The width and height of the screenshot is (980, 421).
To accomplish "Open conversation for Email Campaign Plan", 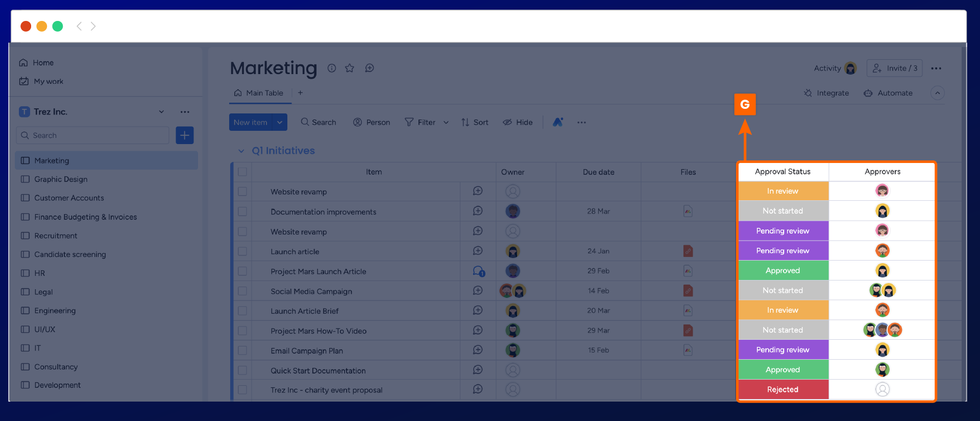I will click(x=478, y=350).
